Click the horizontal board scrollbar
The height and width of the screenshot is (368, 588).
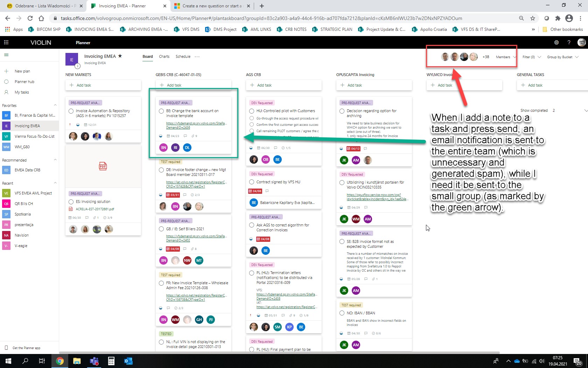click(x=279, y=353)
